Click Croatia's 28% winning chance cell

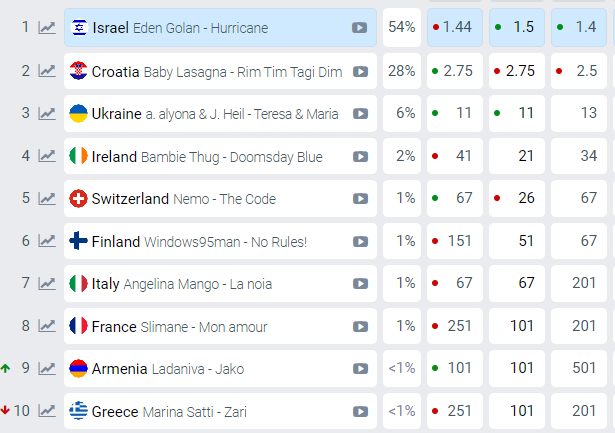click(x=402, y=71)
